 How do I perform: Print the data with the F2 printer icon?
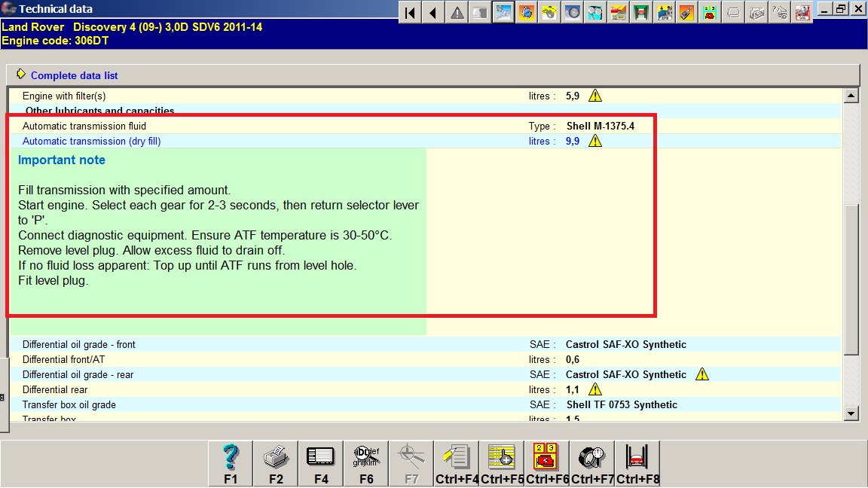276,463
